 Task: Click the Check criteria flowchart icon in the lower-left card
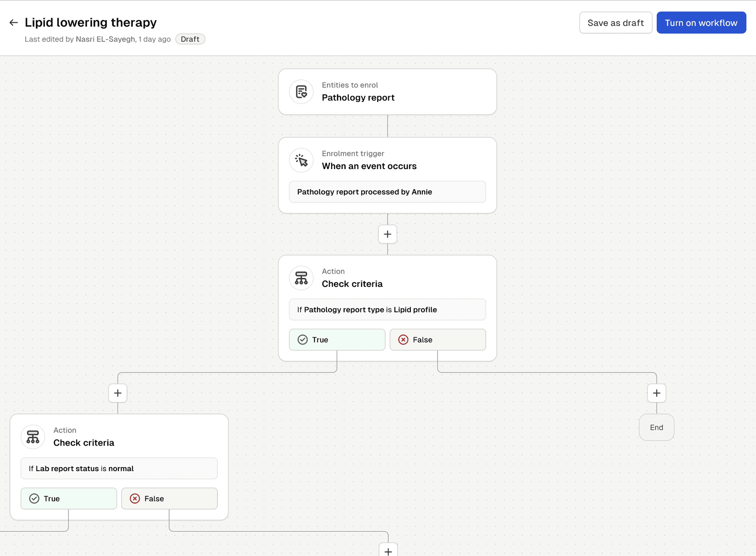(32, 437)
